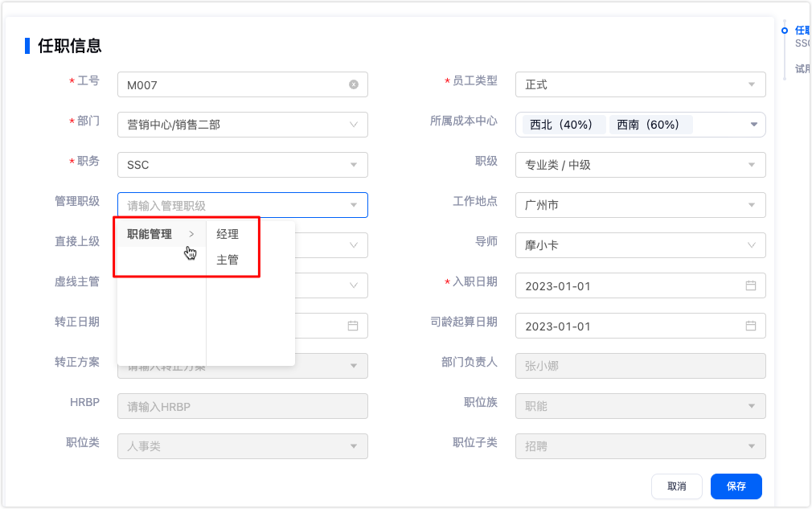Viewport: 812px width, 509px height.
Task: Expand the 职务 SSC dropdown
Action: pos(353,165)
